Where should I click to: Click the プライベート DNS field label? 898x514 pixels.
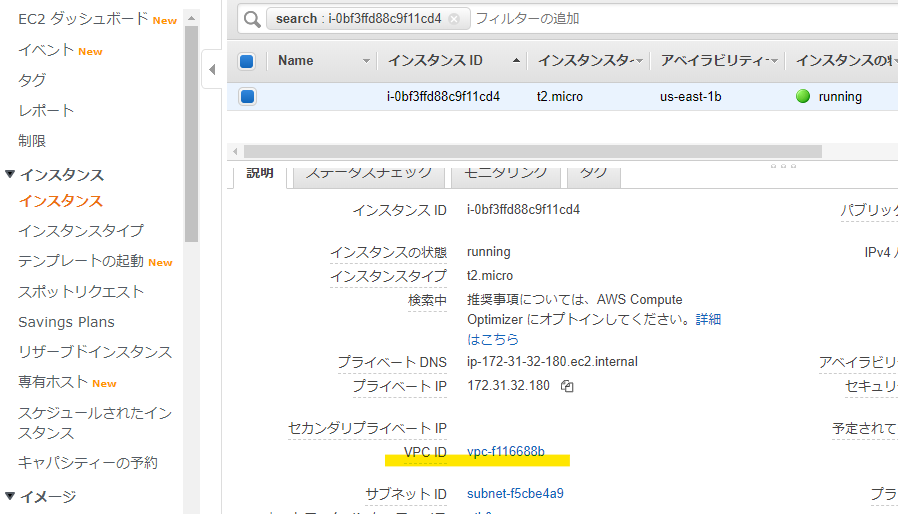[392, 362]
